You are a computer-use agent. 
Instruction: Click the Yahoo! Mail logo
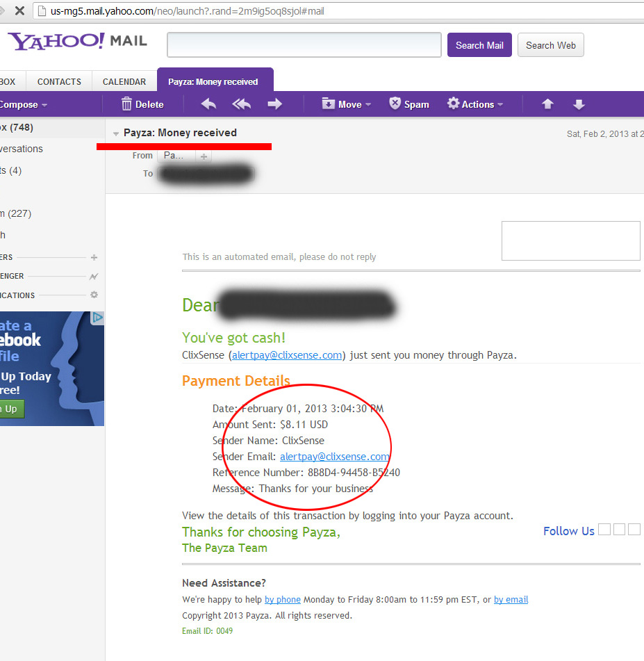(x=78, y=41)
